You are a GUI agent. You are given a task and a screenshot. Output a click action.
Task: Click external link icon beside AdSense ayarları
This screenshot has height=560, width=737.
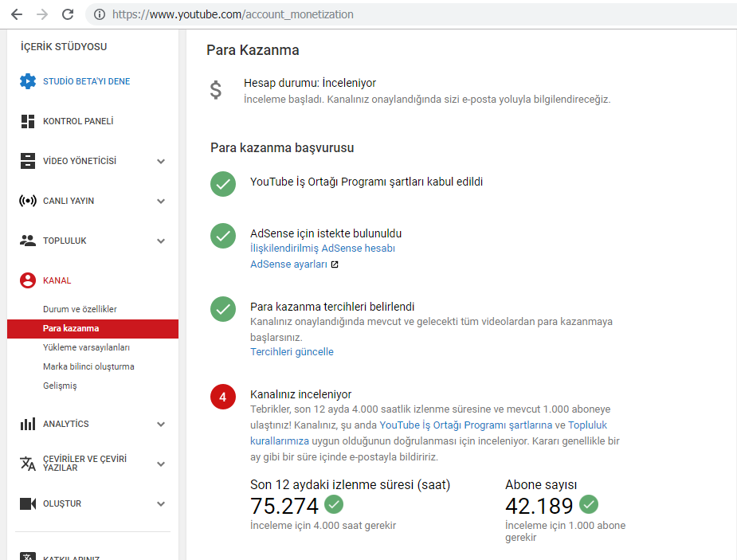(x=335, y=264)
